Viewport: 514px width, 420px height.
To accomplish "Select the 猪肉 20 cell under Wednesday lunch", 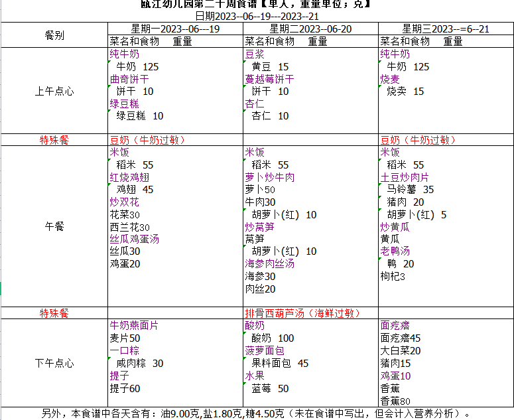I will pos(405,202).
